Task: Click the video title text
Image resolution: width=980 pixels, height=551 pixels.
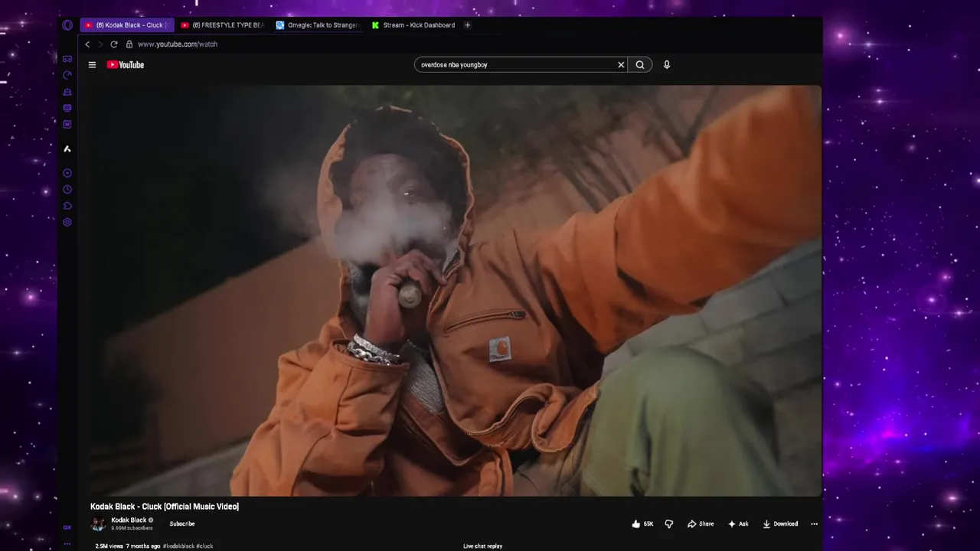Action: [x=165, y=507]
